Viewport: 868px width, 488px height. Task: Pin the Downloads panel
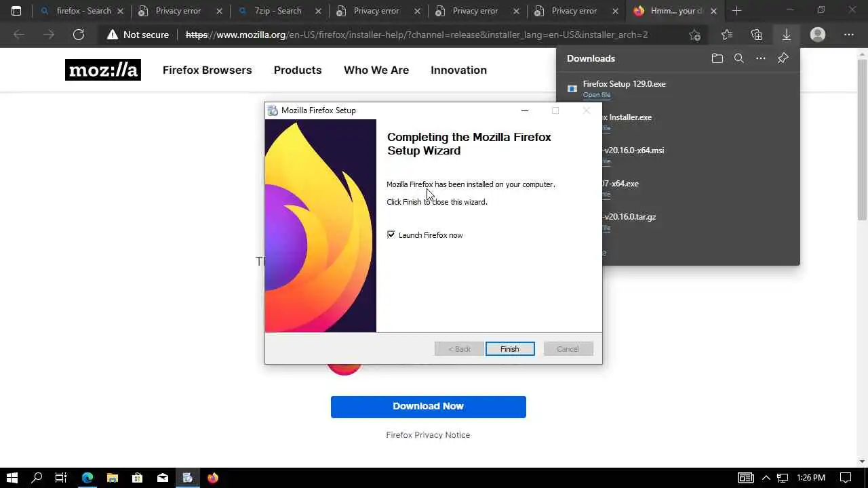(783, 58)
